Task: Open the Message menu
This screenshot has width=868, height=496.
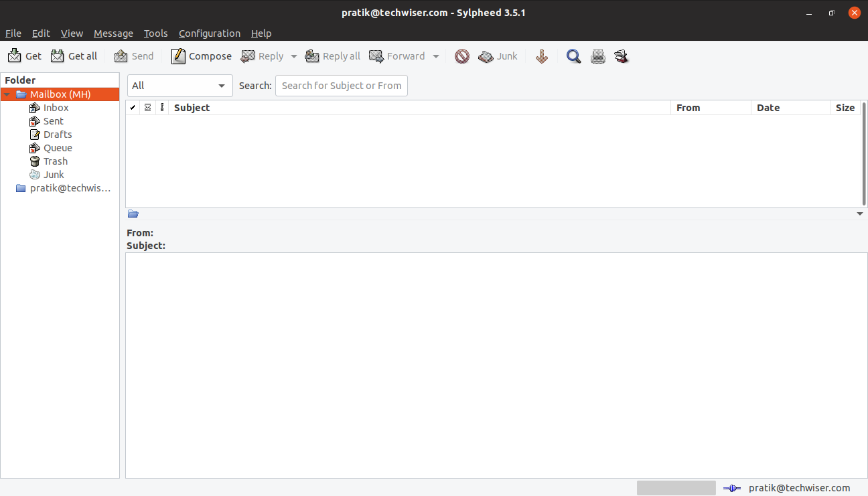Action: coord(113,33)
